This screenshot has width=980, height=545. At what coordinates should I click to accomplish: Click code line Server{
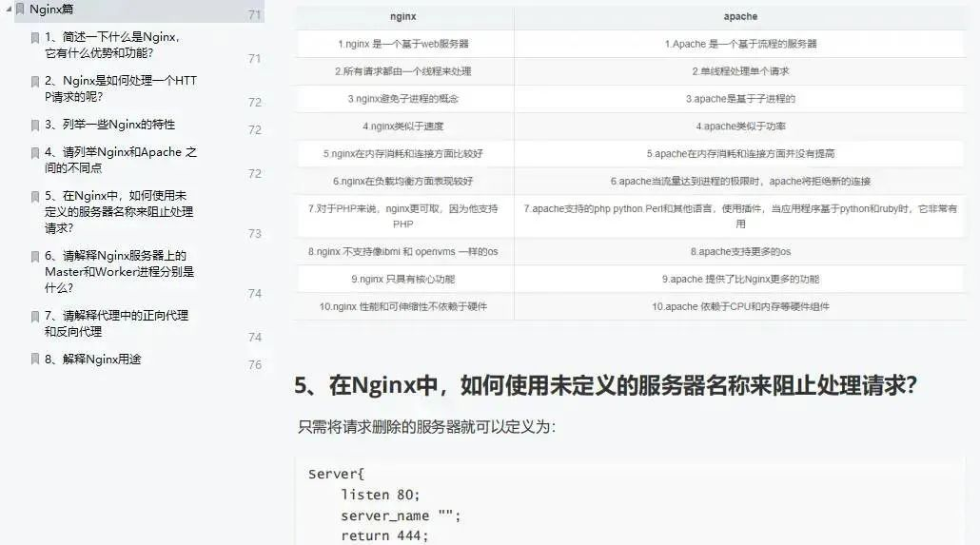coord(336,475)
